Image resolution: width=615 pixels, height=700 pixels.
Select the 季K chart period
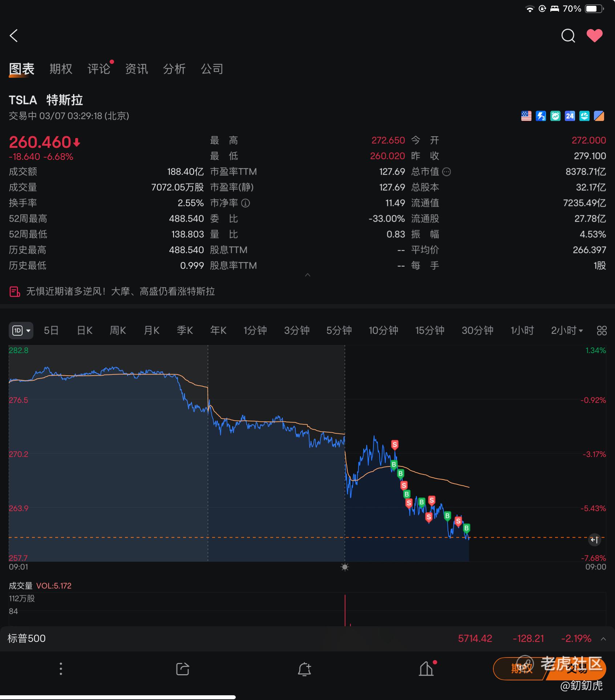[x=185, y=331]
